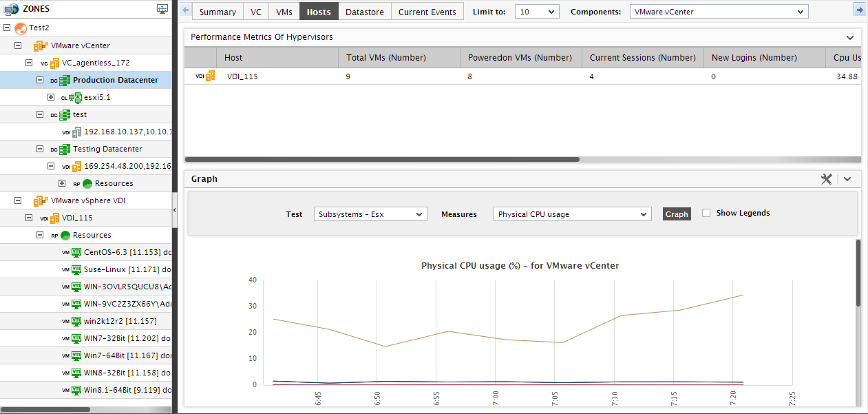Viewport: 868px width, 414px height.
Task: Open the 'Limit to' dropdown
Action: pos(537,12)
